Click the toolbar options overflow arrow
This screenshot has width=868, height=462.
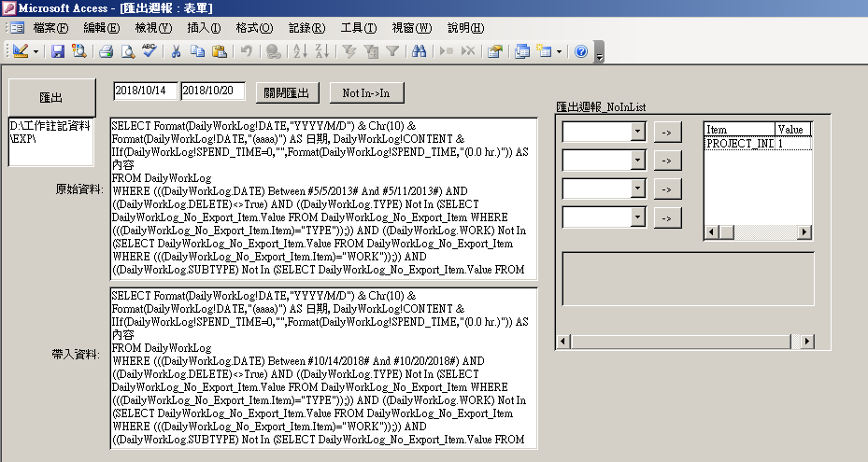599,52
